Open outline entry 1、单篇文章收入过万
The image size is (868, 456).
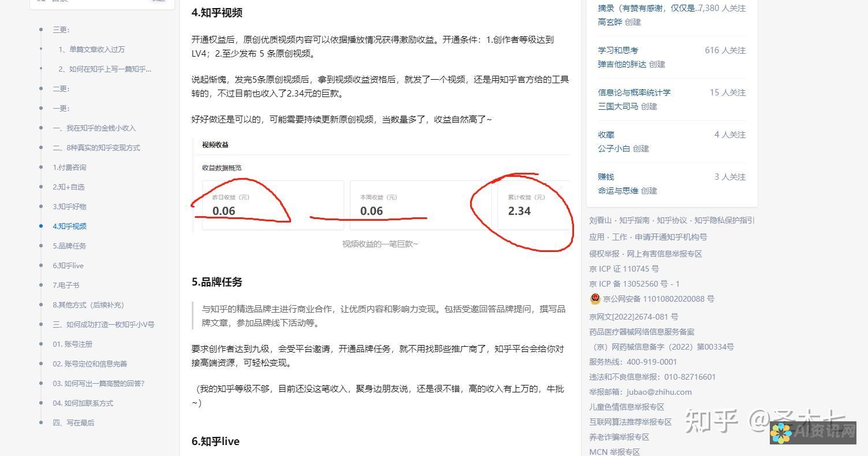(91, 49)
